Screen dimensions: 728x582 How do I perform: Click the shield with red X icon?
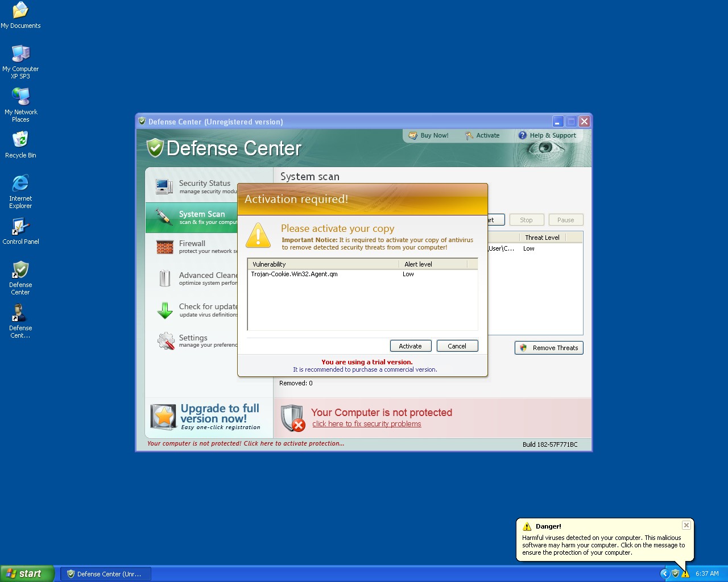(x=293, y=418)
